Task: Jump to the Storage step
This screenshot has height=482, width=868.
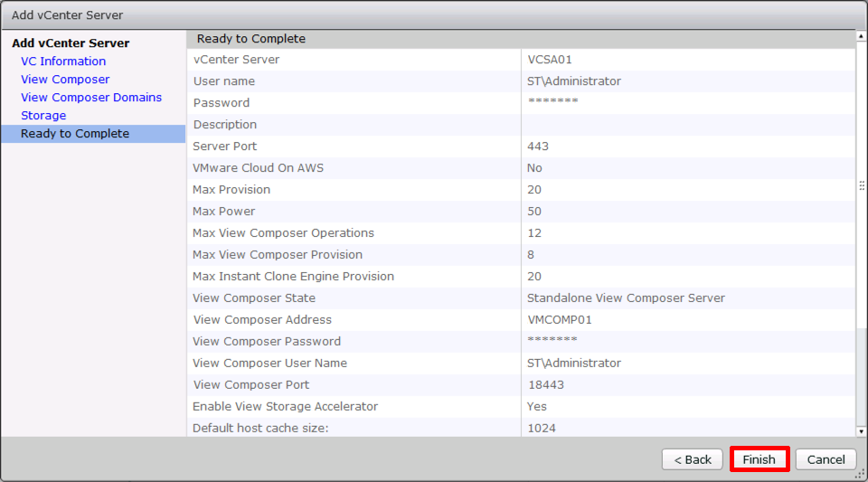Action: [x=43, y=115]
